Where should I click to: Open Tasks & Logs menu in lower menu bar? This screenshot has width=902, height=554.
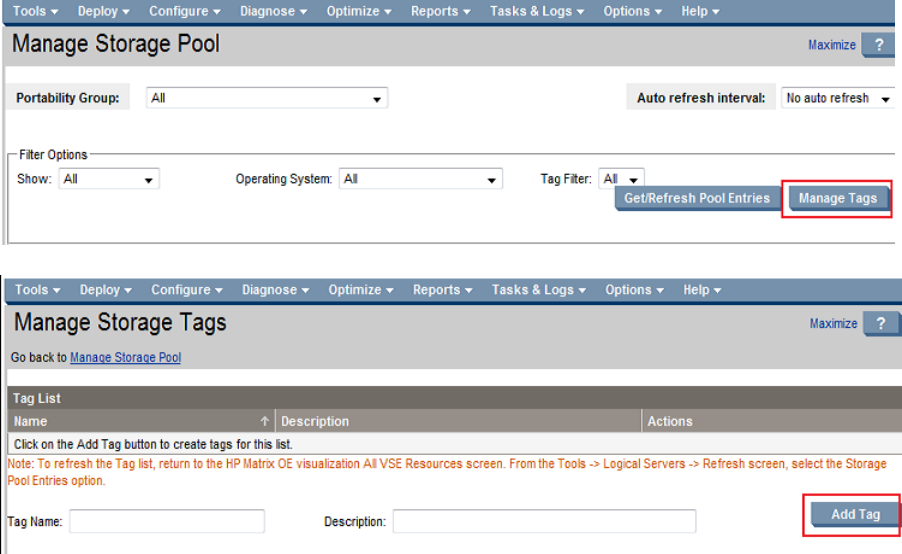click(539, 290)
